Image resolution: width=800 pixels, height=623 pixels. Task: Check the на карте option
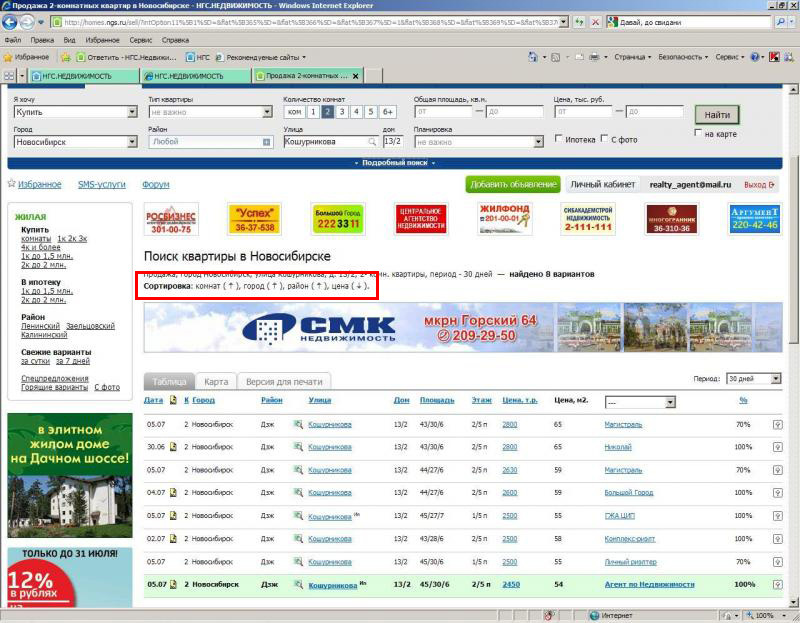[699, 133]
